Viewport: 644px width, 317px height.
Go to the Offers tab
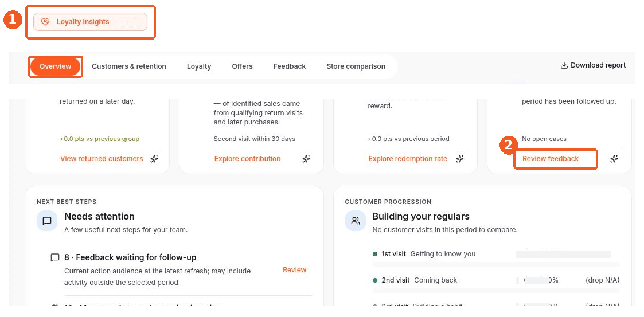pos(243,66)
